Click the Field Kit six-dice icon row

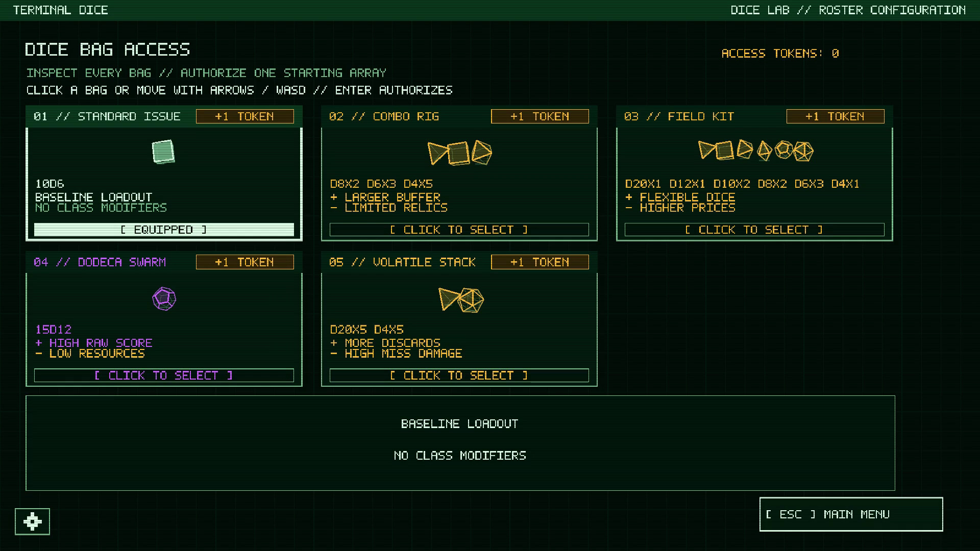pyautogui.click(x=755, y=151)
